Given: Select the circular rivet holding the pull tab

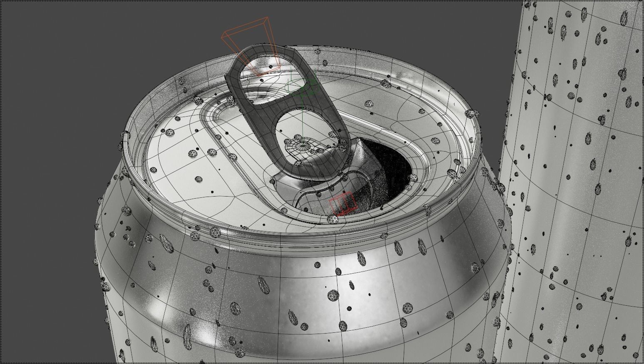Looking at the screenshot, I should 303,146.
